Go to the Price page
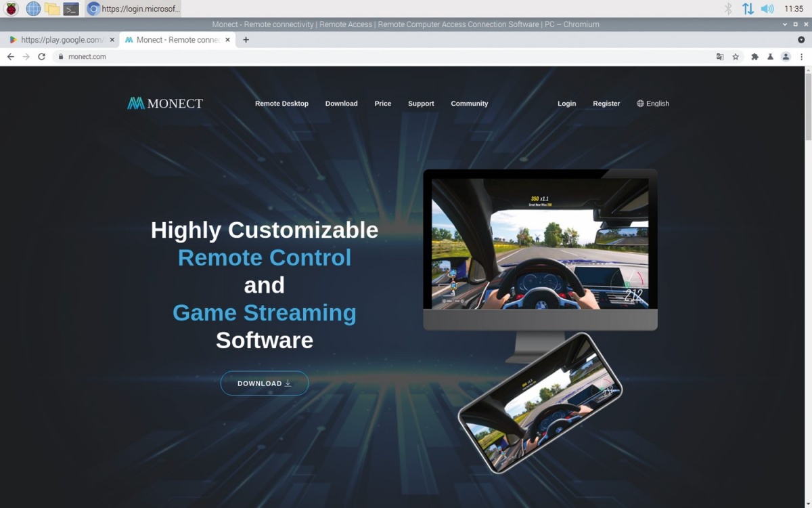Viewport: 812px width, 508px height. point(383,104)
